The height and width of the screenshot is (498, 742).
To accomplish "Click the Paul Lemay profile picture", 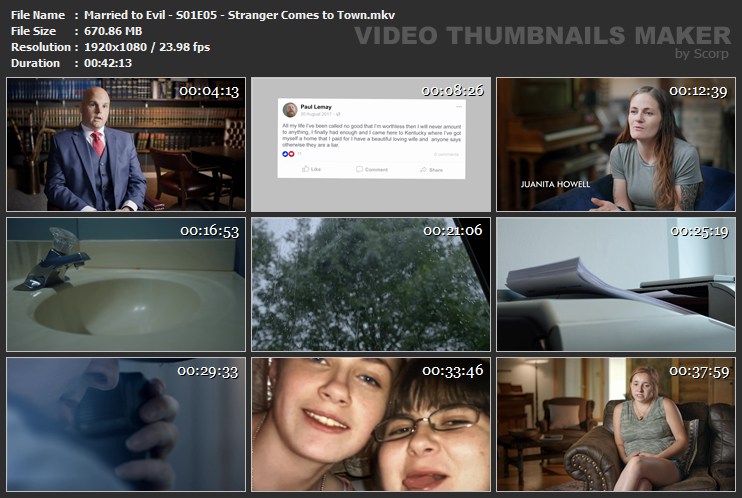I will [290, 110].
